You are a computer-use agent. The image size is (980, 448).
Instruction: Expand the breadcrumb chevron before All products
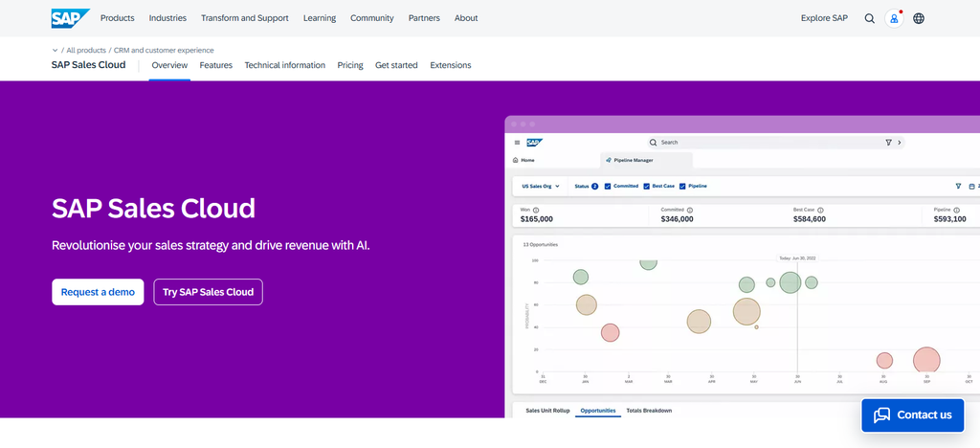tap(55, 50)
